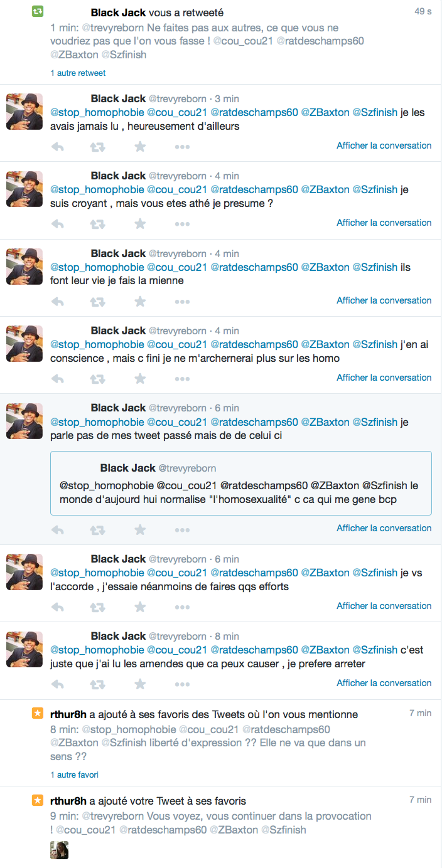
Task: Favorite the tweet 'ils font leur vie'
Action: tap(140, 302)
